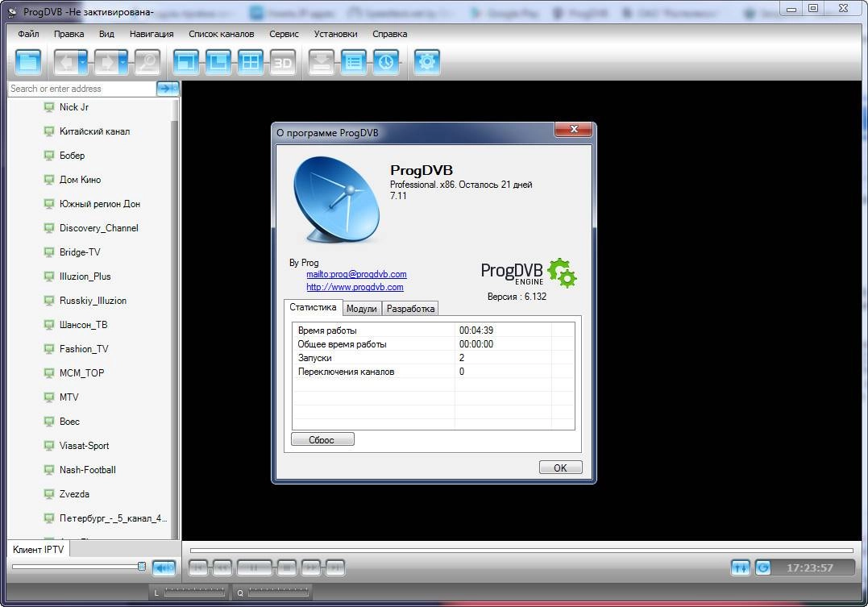Viewport: 868px width, 607px height.
Task: Select the picture-in-picture layout icon
Action: point(218,62)
